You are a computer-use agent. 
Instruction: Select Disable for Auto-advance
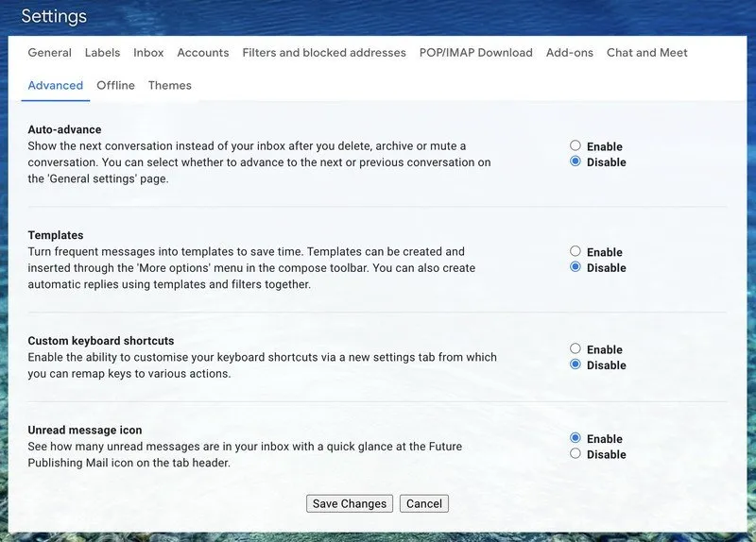click(x=576, y=162)
